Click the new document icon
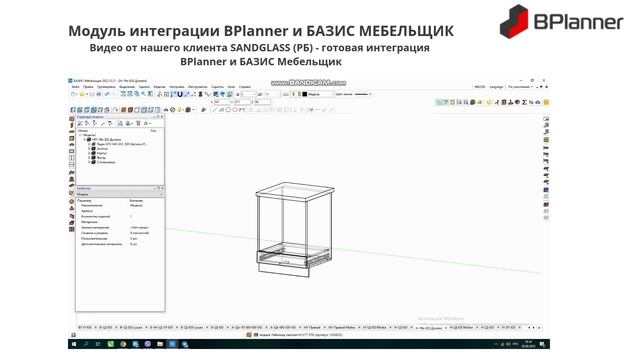This screenshot has width=640, height=360. [x=73, y=94]
